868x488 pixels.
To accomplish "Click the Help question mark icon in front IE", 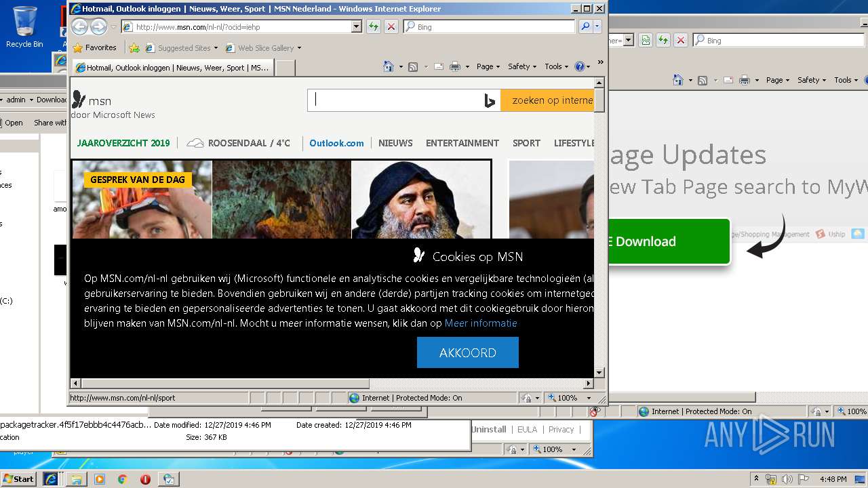I will (x=579, y=66).
